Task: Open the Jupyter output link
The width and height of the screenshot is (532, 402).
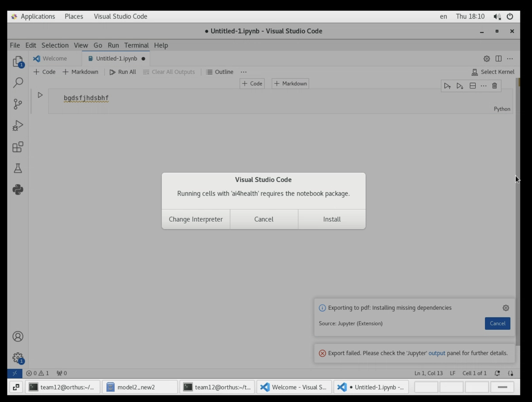Action: click(x=436, y=353)
